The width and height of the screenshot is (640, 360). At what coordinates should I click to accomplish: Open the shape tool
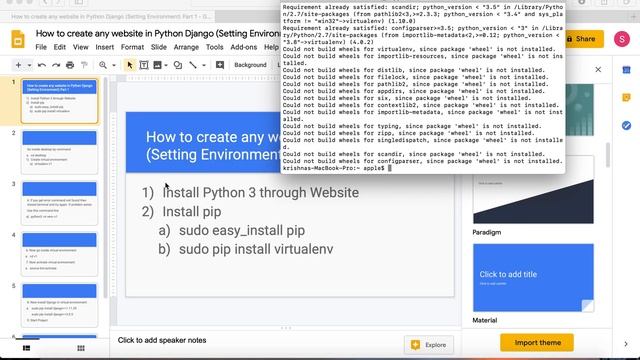point(178,65)
